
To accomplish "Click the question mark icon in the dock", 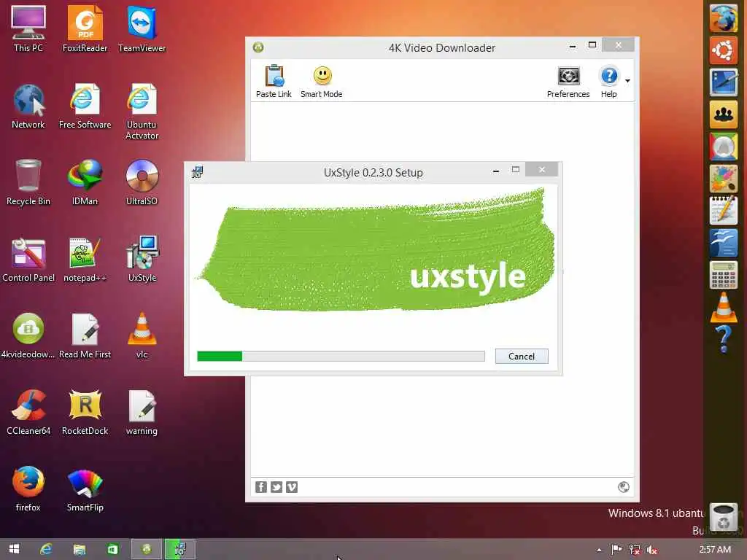I will tap(723, 339).
